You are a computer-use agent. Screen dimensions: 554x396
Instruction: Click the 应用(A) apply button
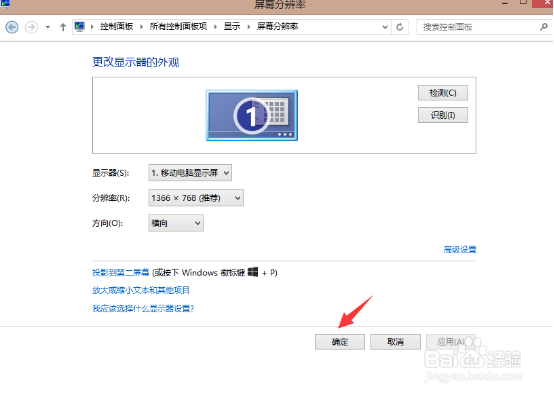point(451,342)
